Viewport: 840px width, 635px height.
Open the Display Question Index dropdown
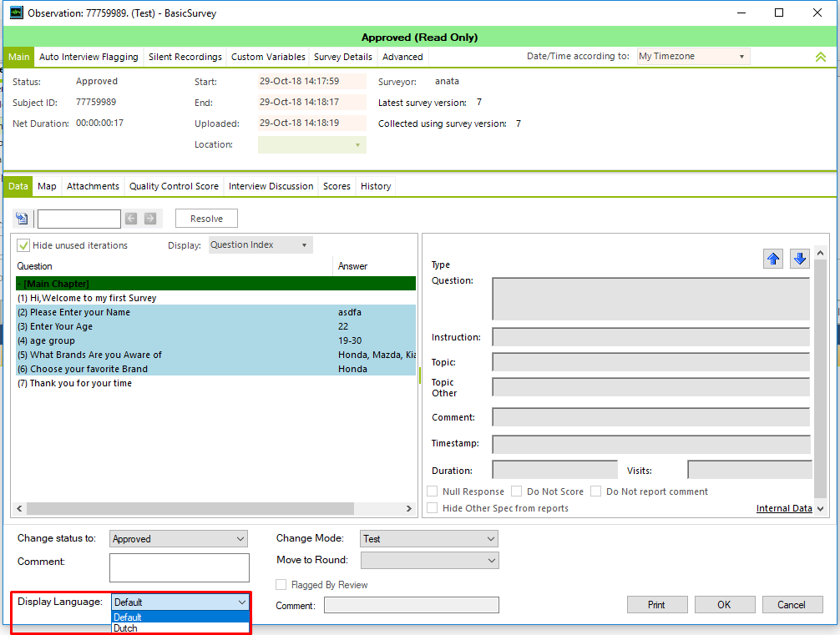pos(261,244)
